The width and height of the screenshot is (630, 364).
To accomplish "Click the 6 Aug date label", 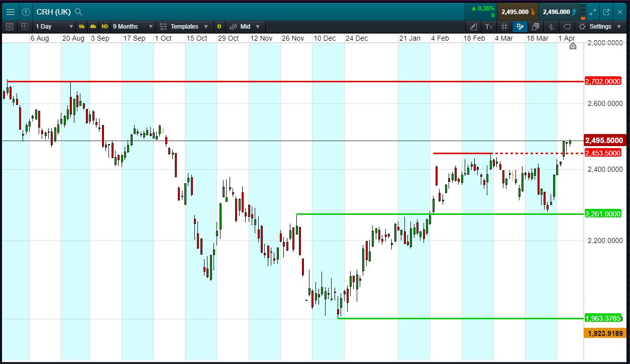I will pos(40,38).
